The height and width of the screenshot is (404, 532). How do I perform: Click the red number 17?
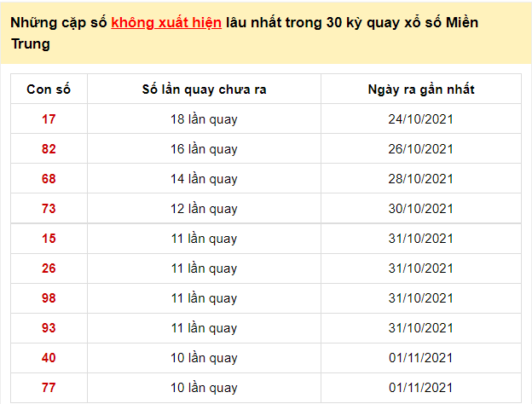pos(49,119)
